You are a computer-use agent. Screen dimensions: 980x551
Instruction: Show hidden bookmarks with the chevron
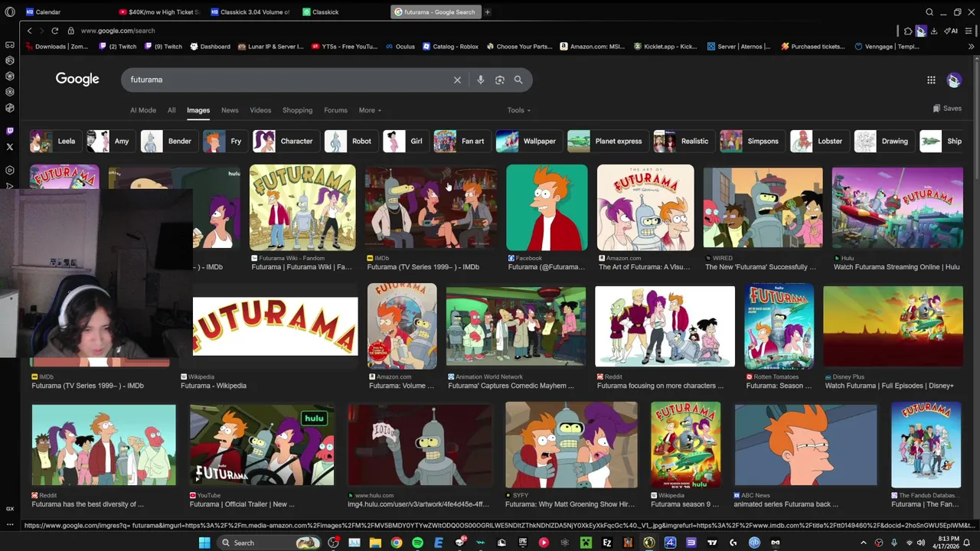click(x=971, y=47)
